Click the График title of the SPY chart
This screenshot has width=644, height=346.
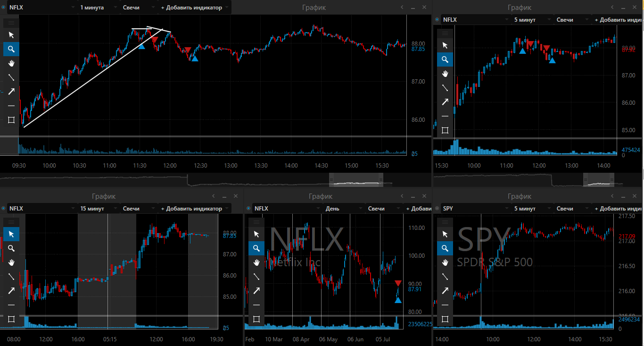520,196
